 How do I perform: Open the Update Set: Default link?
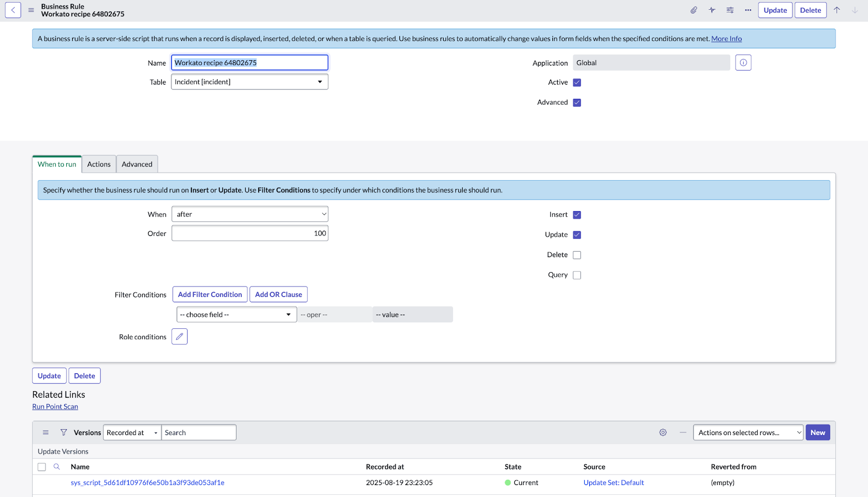[x=614, y=482]
